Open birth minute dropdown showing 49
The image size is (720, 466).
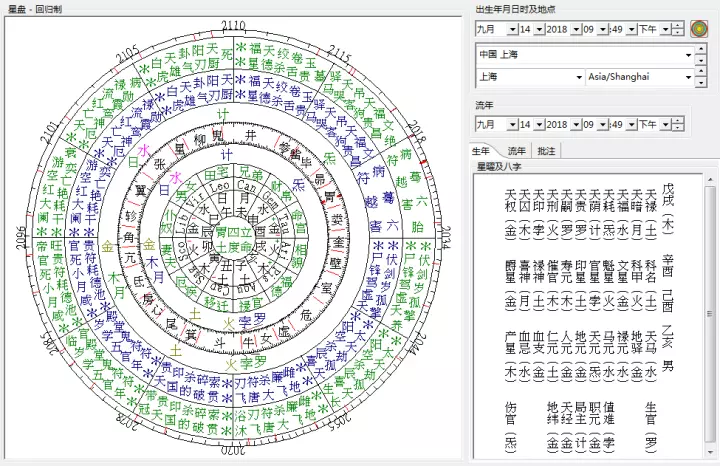pos(632,30)
